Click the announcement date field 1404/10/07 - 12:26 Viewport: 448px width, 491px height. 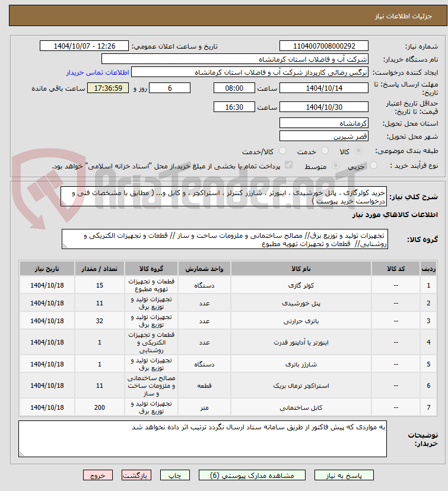[84, 46]
